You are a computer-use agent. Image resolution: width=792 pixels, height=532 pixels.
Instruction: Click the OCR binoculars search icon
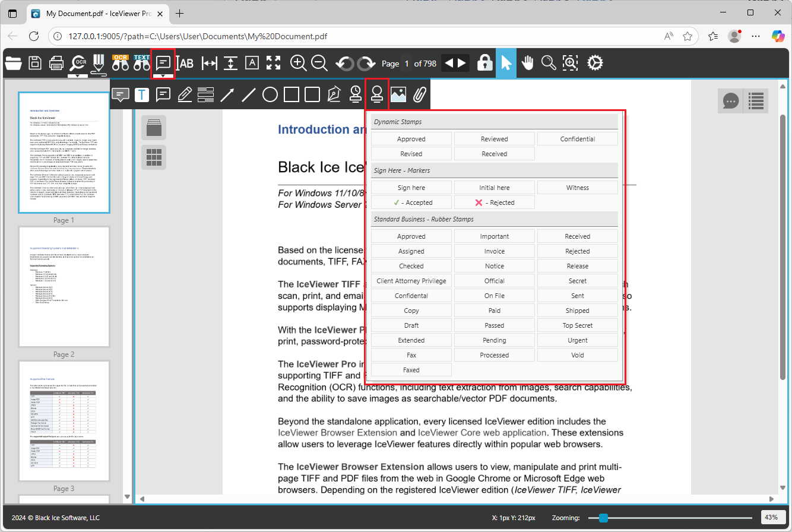pyautogui.click(x=121, y=63)
